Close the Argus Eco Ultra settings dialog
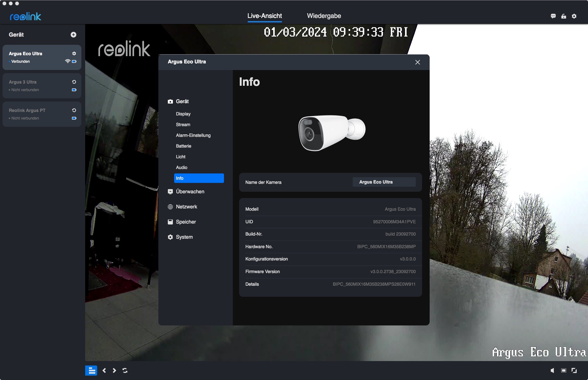588x380 pixels. point(417,62)
